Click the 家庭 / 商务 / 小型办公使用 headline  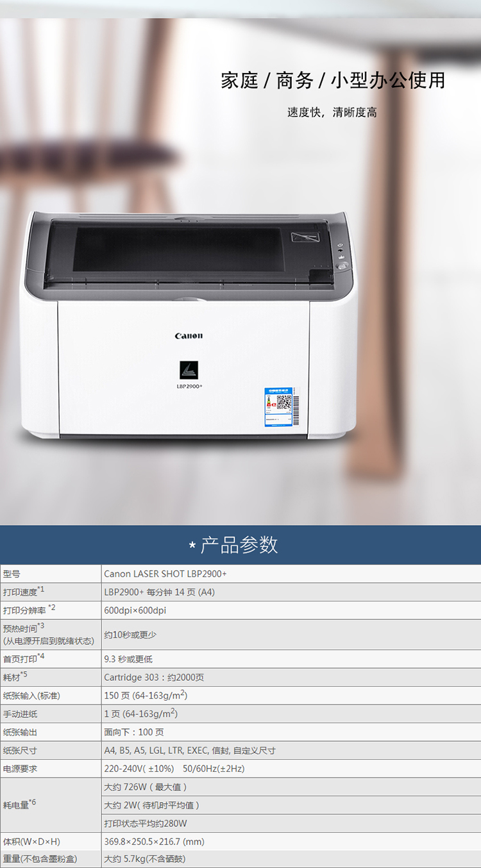[x=333, y=81]
